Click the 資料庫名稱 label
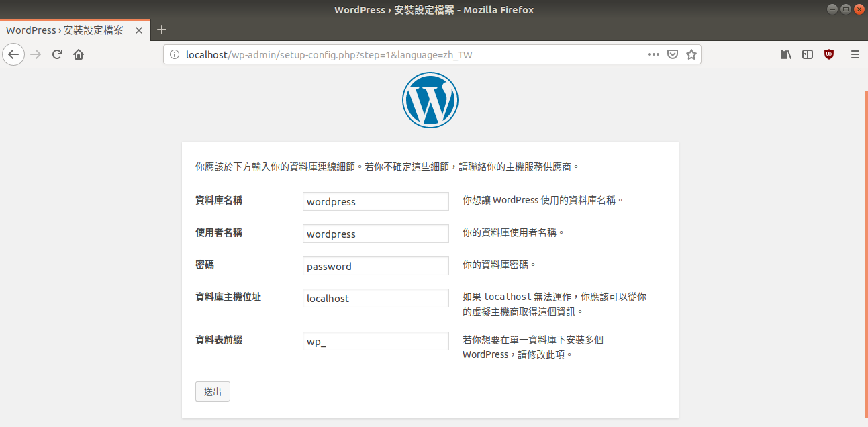Viewport: 868px width, 427px height. 219,200
